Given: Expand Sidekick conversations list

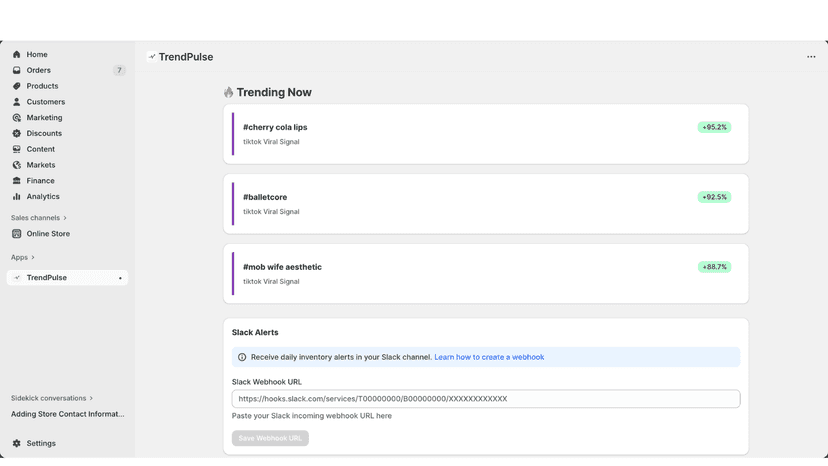Looking at the screenshot, I should coord(52,398).
